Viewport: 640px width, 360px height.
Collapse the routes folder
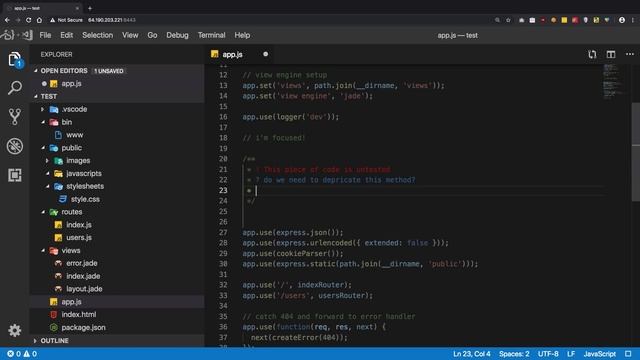pos(43,212)
